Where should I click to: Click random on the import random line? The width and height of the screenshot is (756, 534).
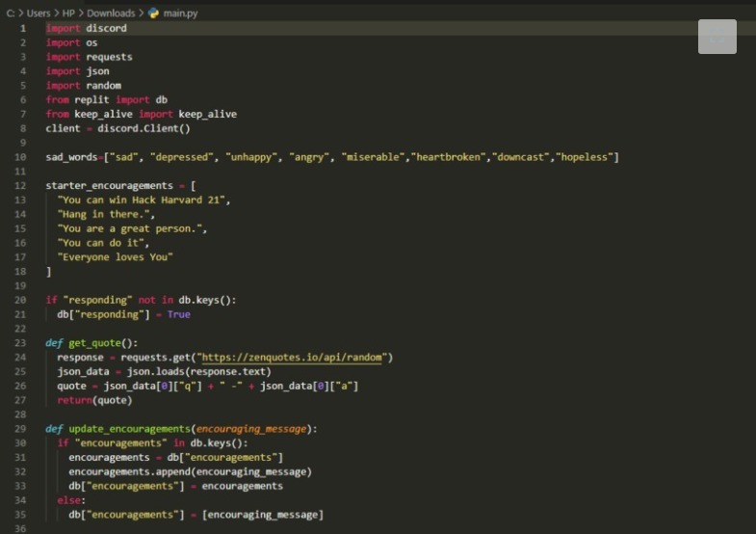click(104, 86)
